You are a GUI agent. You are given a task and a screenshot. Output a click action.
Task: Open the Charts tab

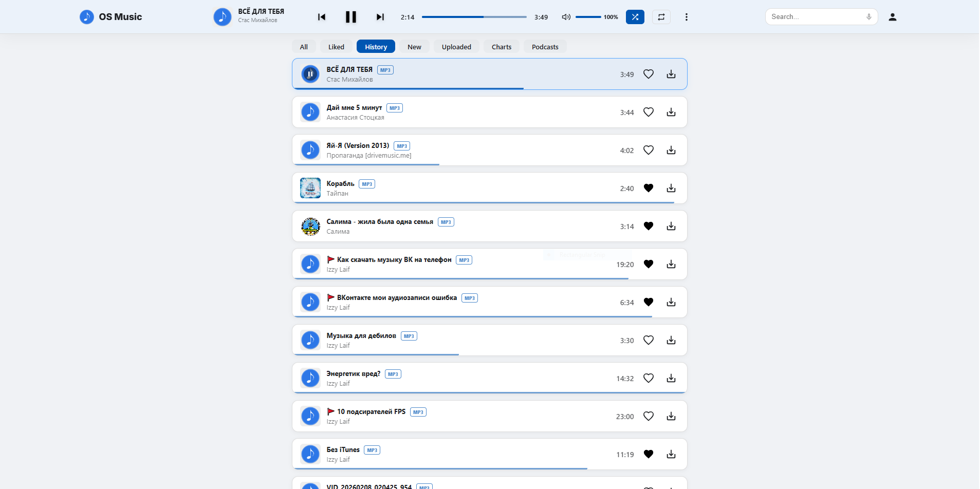coord(502,47)
